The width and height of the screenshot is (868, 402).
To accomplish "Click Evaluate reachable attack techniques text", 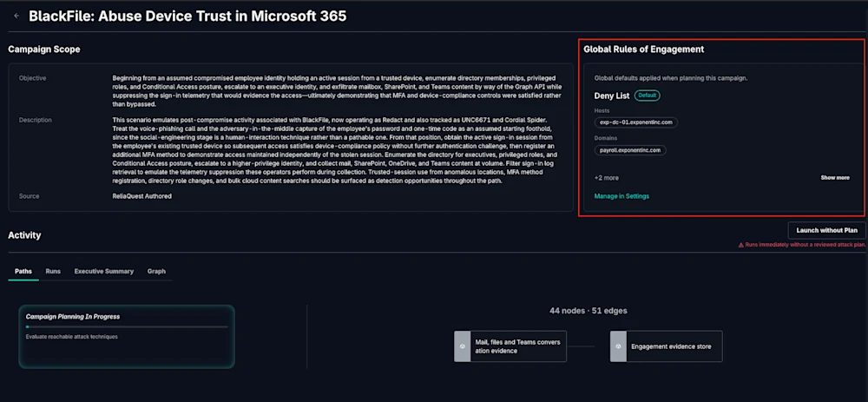I will pos(72,336).
